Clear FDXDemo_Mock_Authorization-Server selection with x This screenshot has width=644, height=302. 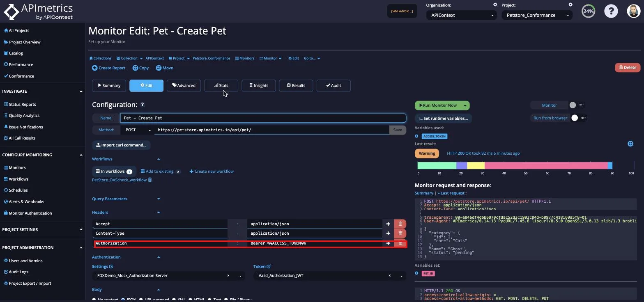pyautogui.click(x=228, y=276)
